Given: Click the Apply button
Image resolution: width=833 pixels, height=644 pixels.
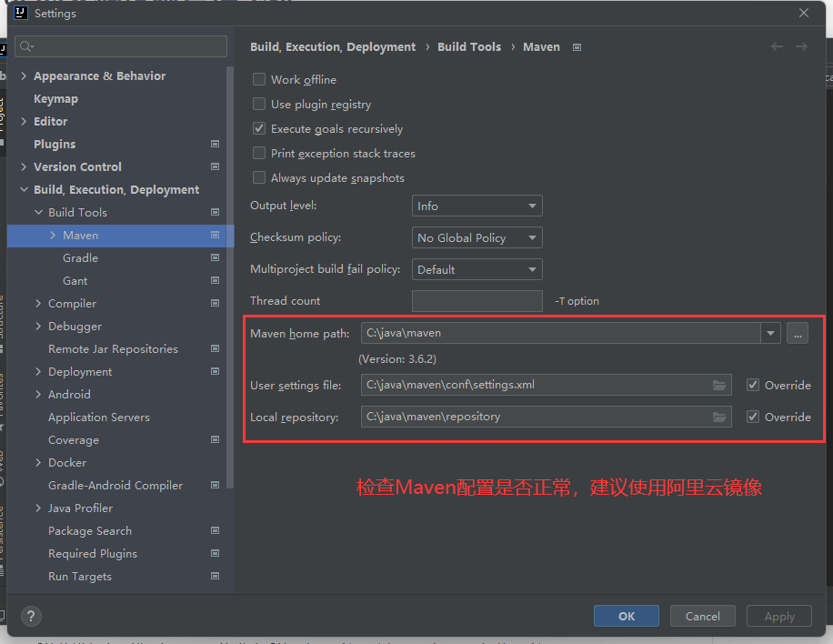Looking at the screenshot, I should tap(779, 617).
